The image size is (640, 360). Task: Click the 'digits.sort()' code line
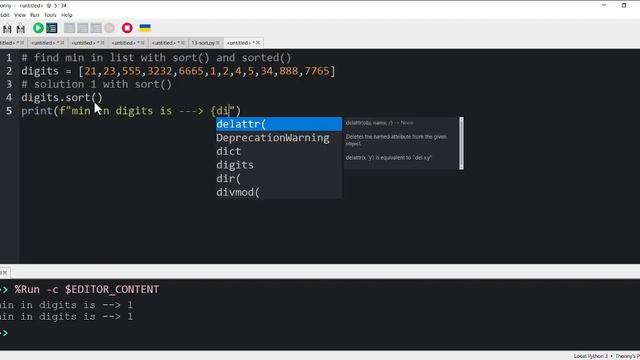pos(62,98)
